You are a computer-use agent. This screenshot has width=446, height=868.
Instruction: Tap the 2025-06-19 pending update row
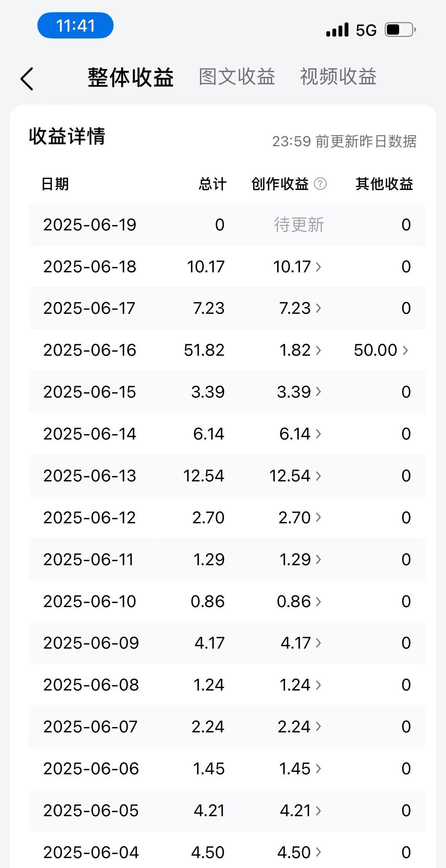[x=227, y=225]
